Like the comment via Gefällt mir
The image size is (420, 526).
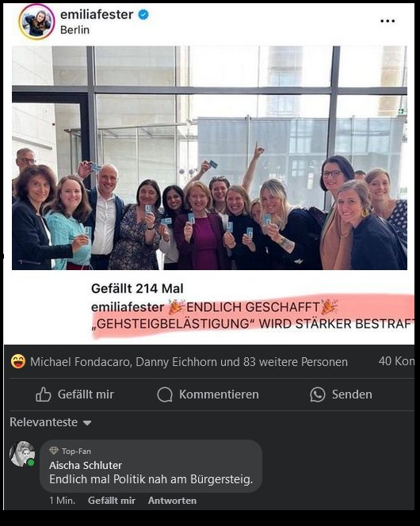(112, 501)
